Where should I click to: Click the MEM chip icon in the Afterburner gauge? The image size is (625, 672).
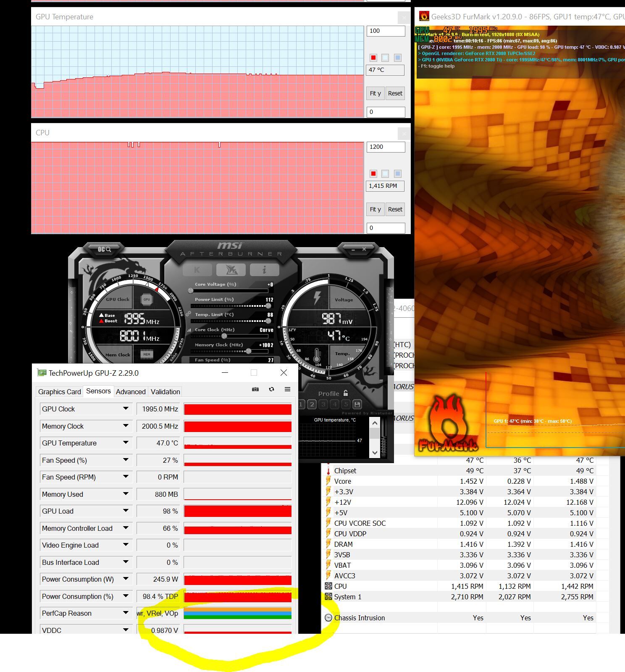pos(147,354)
